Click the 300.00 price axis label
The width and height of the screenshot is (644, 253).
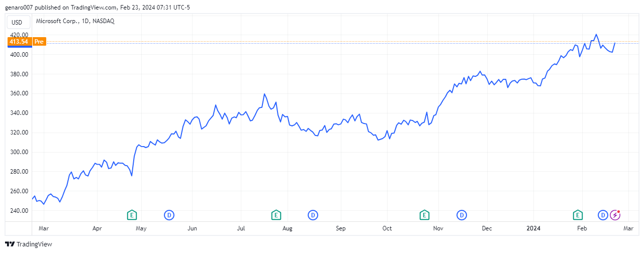click(20, 153)
